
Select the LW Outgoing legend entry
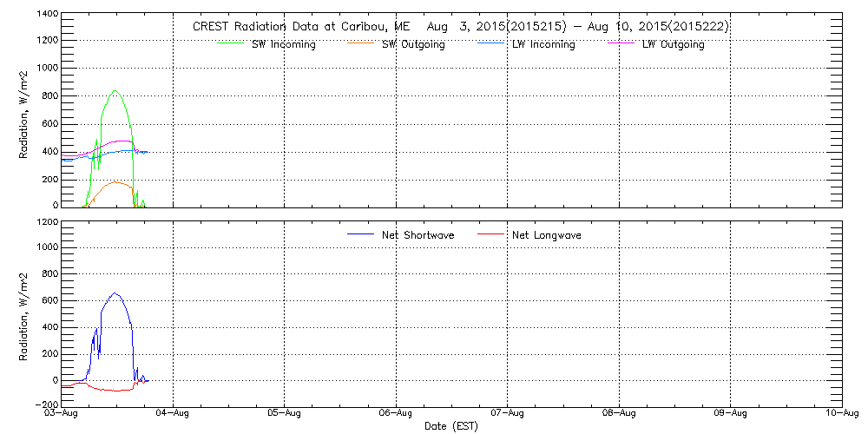pos(673,44)
